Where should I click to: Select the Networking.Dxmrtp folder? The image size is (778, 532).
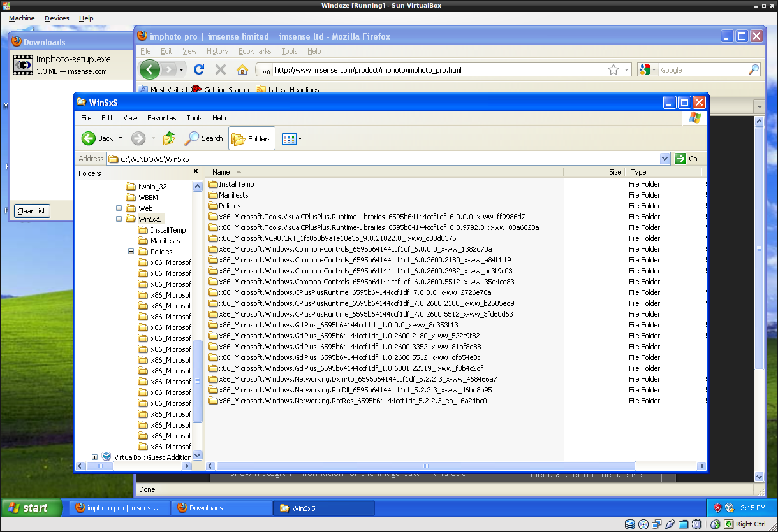(x=353, y=379)
